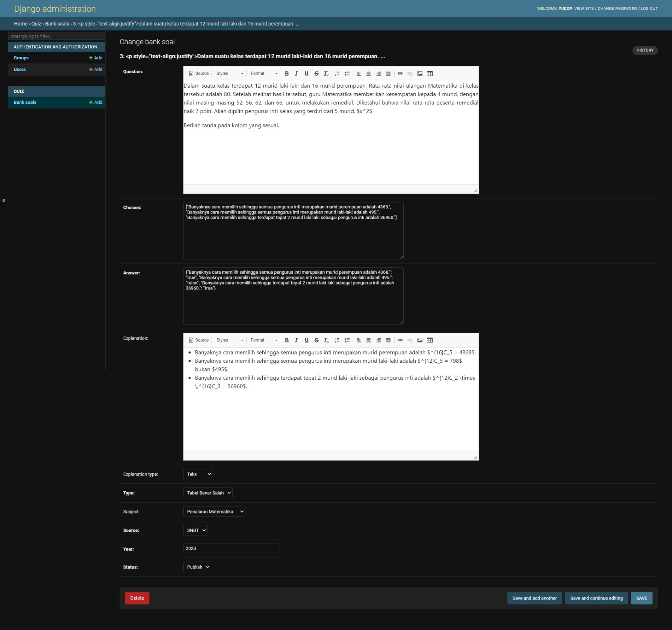Remove formatting with the Tx icon

point(326,73)
